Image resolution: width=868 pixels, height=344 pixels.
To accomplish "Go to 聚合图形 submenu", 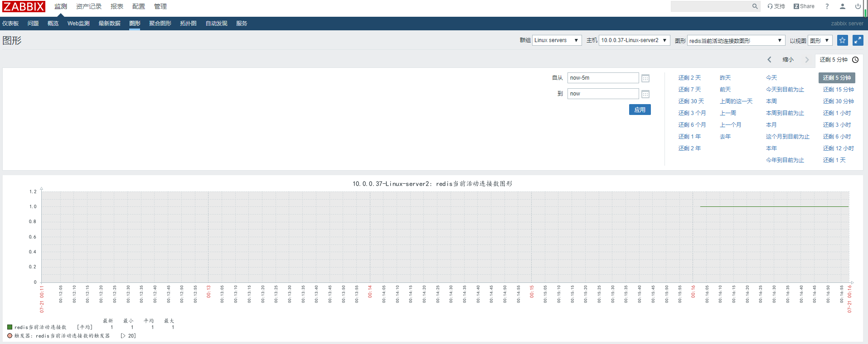I will pos(160,24).
